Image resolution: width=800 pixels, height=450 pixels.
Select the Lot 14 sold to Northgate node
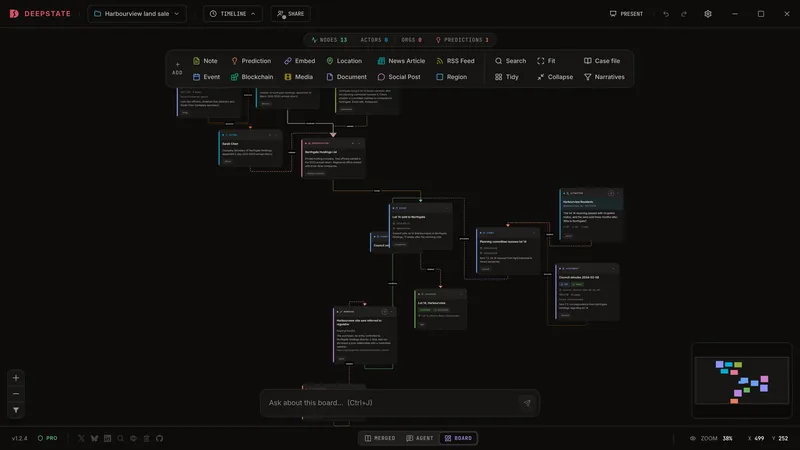pyautogui.click(x=420, y=227)
